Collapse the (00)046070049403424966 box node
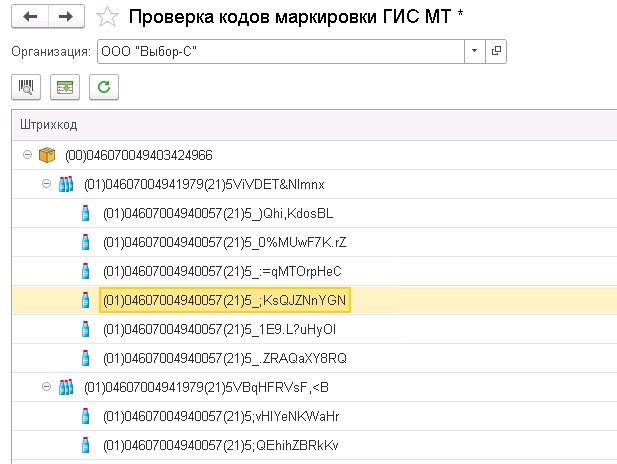Screen dimensions: 617x464 point(27,155)
